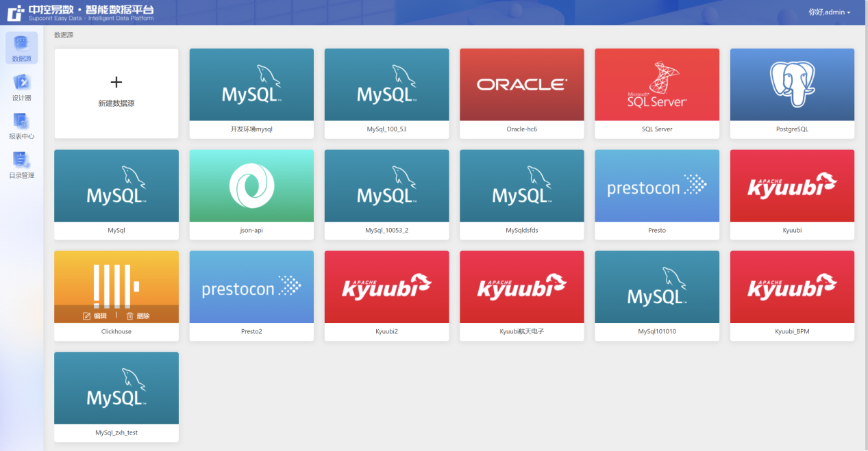The image size is (868, 451).
Task: Click the Supconit Easy Data logo
Action: [x=82, y=12]
